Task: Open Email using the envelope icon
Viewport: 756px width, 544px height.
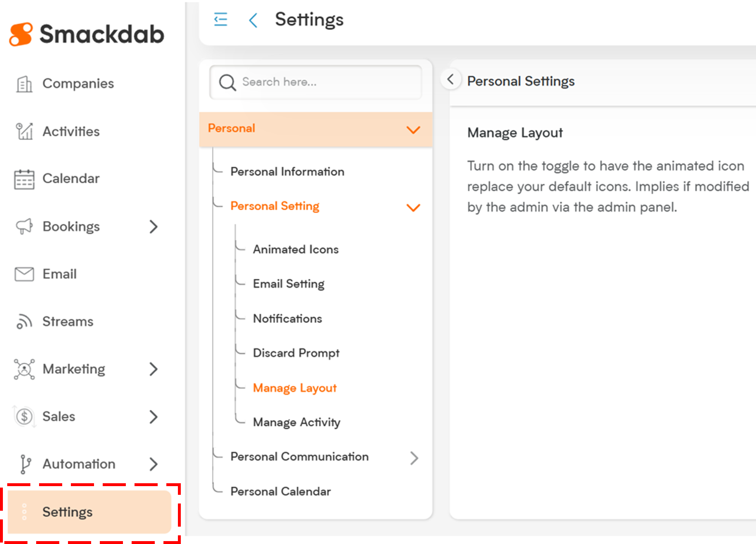Action: point(24,274)
